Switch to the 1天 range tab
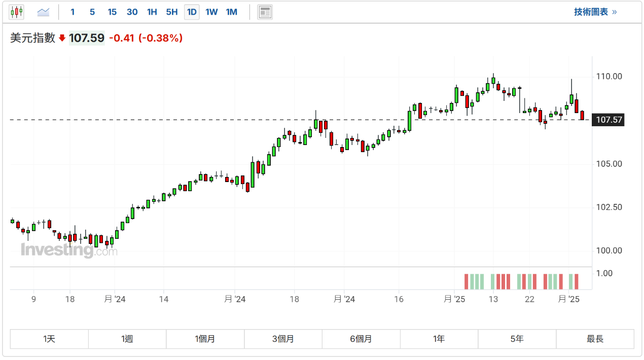The width and height of the screenshot is (644, 360). 49,339
